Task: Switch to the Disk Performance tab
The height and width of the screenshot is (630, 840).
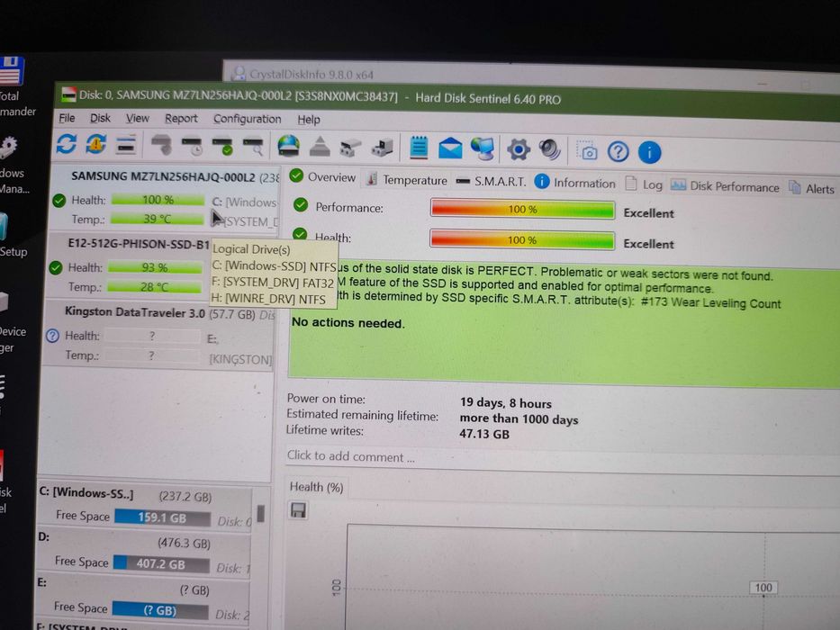Action: 725,186
